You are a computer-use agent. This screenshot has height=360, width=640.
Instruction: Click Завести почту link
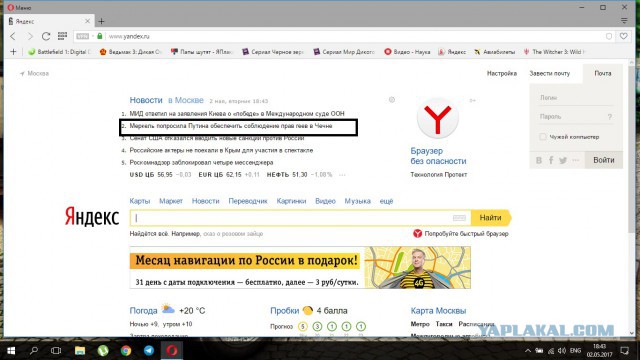click(549, 73)
